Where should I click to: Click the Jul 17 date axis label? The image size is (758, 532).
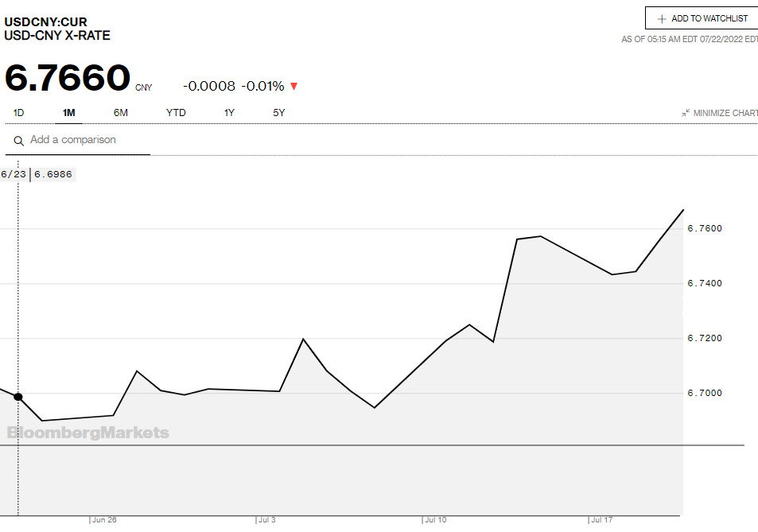pyautogui.click(x=602, y=520)
